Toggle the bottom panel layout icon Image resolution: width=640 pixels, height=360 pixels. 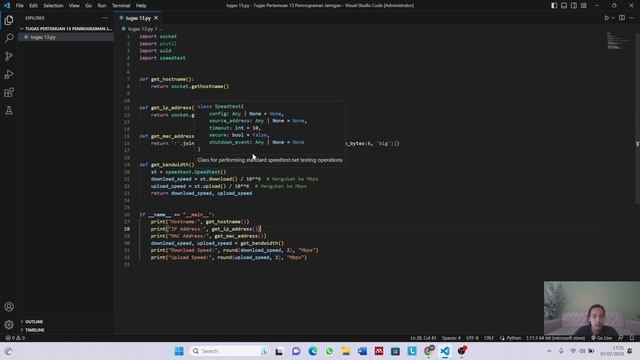pos(564,6)
